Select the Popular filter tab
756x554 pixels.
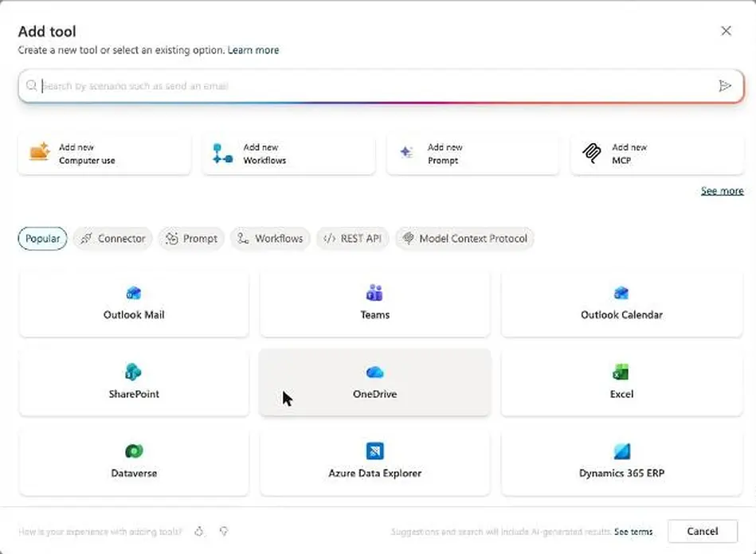[42, 239]
